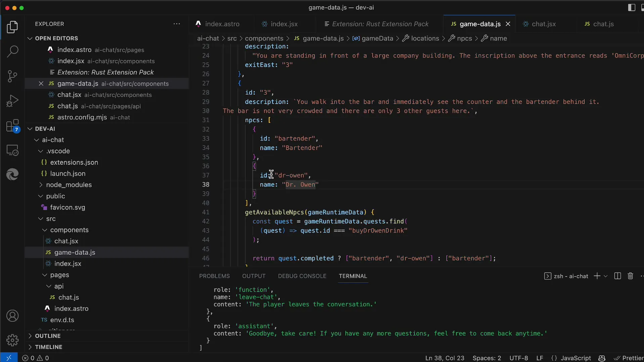Switch to Rust Extension Pack tab

pos(380,24)
